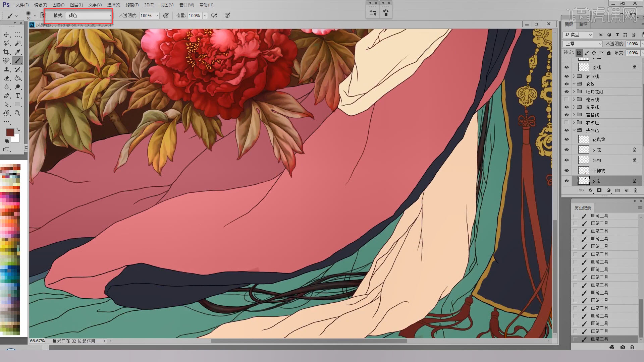644x362 pixels.
Task: Open brush flow dropdown arrow
Action: click(x=205, y=15)
